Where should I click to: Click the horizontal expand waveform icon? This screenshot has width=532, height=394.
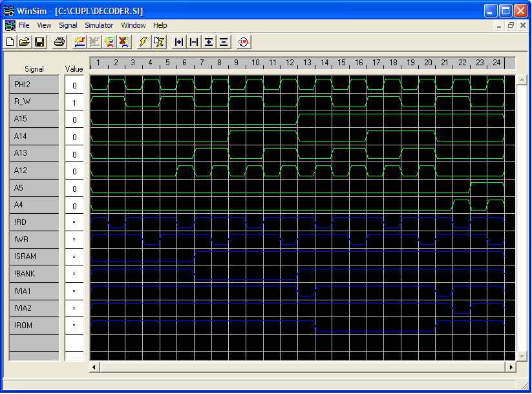coord(179,42)
